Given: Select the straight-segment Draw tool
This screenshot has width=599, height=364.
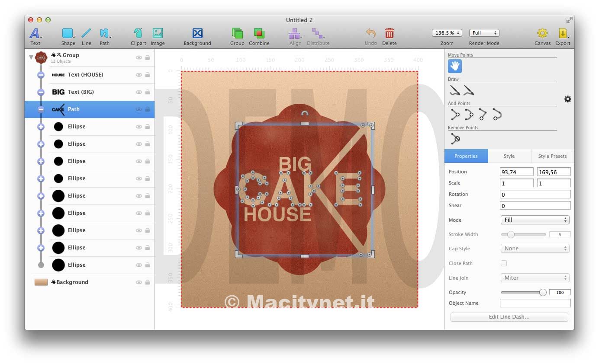Looking at the screenshot, I should tap(469, 90).
